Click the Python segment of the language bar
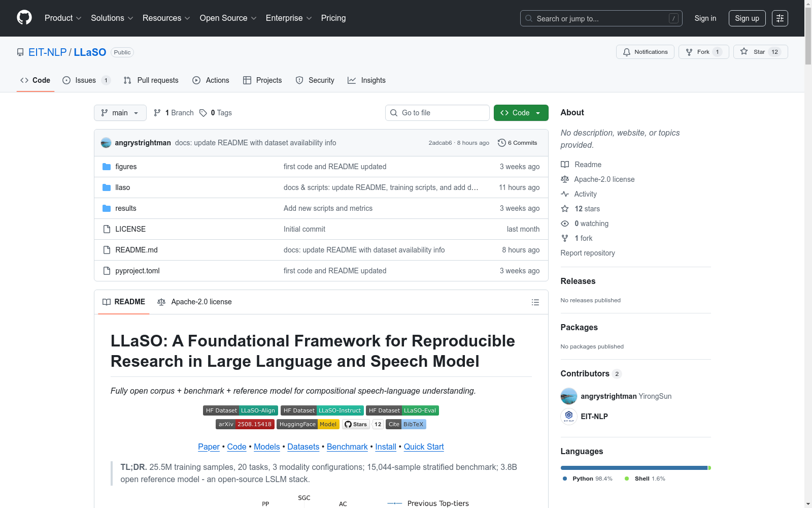Image resolution: width=812 pixels, height=508 pixels. click(634, 468)
